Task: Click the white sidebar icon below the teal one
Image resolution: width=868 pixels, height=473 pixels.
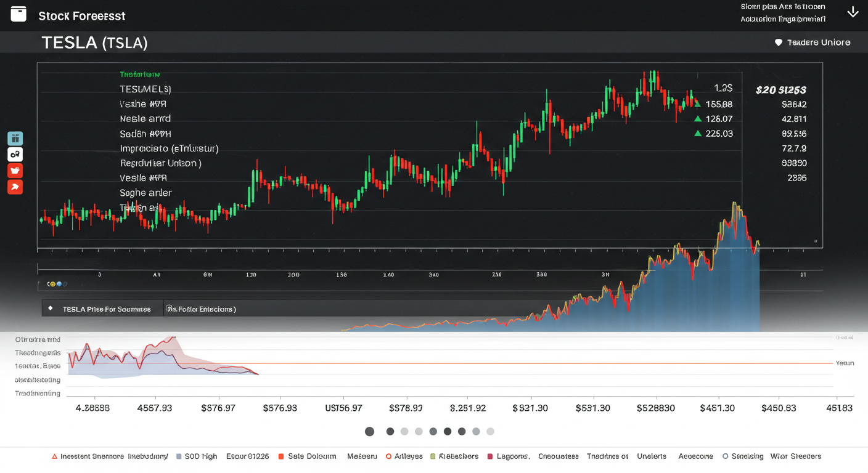Action: 15,155
